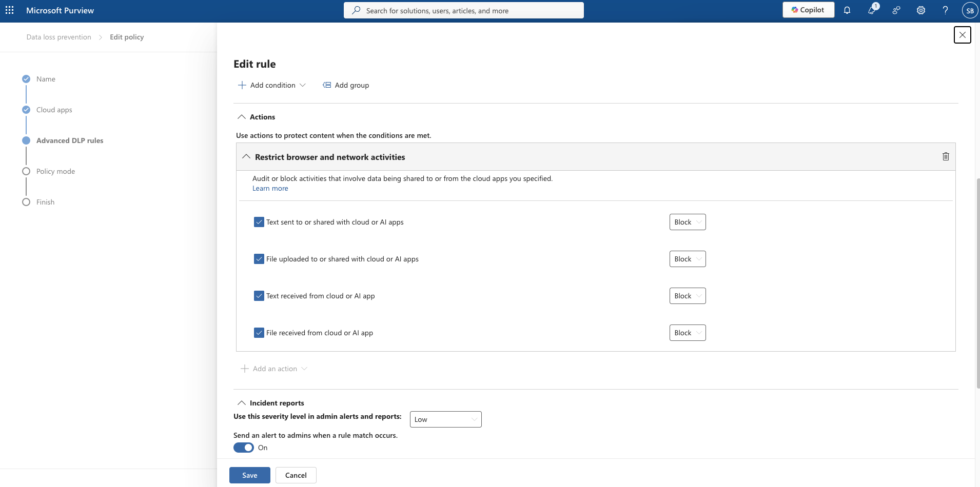980x487 pixels.
Task: Open the app launcher waffle icon
Action: tap(10, 10)
